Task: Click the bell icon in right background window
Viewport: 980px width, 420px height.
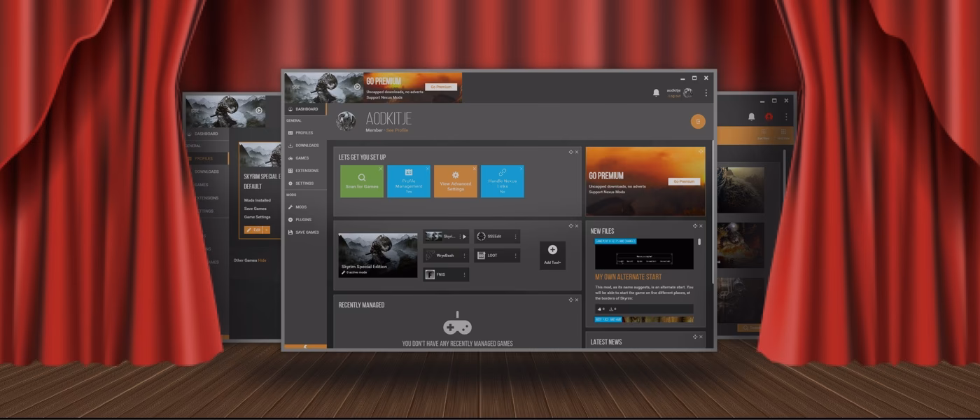Action: coord(751,117)
